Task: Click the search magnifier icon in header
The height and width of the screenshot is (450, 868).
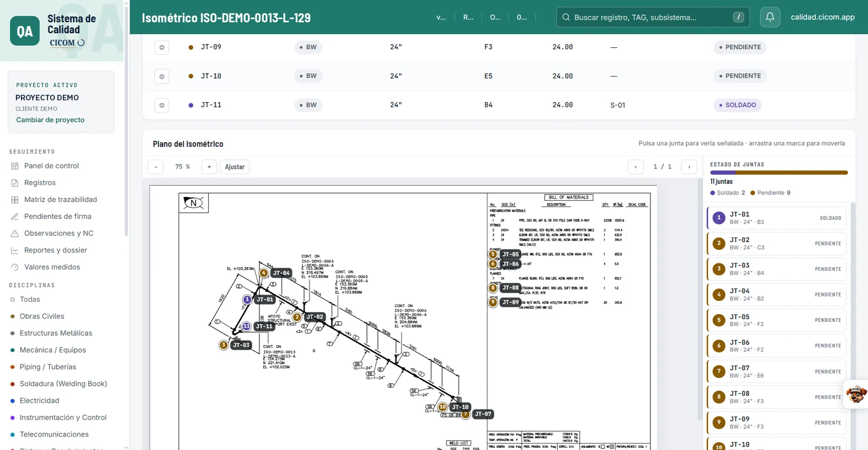Action: (566, 17)
